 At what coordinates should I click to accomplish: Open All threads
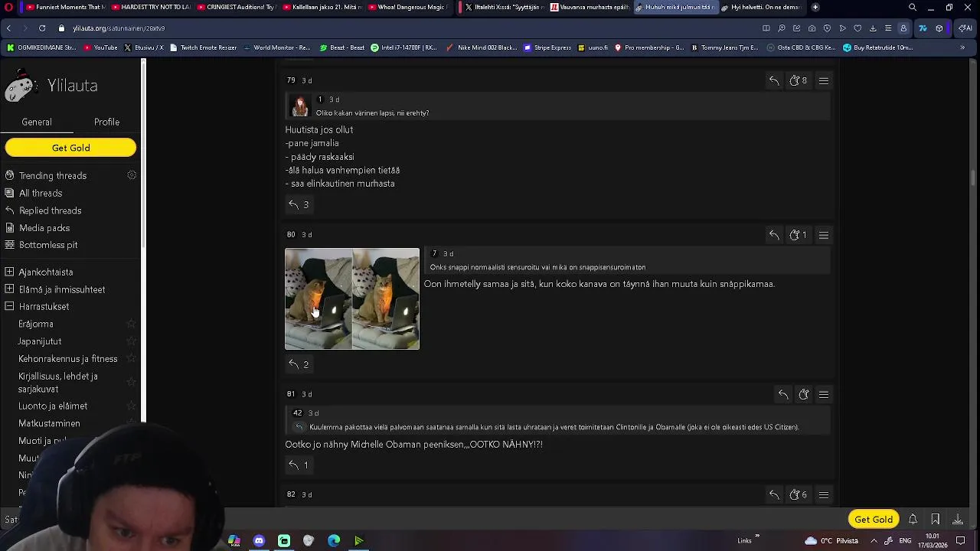coord(41,193)
